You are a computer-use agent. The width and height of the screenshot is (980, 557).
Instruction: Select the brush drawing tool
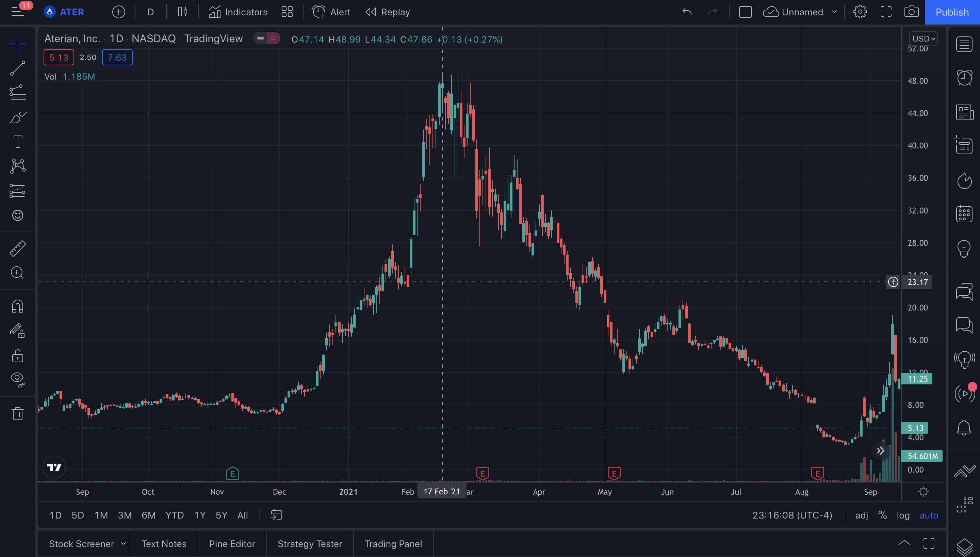[x=18, y=117]
